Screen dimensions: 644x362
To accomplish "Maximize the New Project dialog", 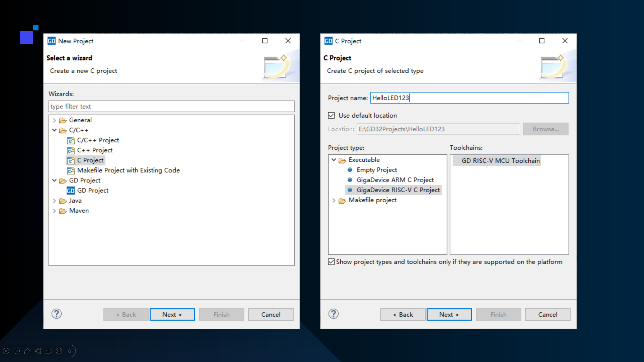I will pyautogui.click(x=265, y=41).
